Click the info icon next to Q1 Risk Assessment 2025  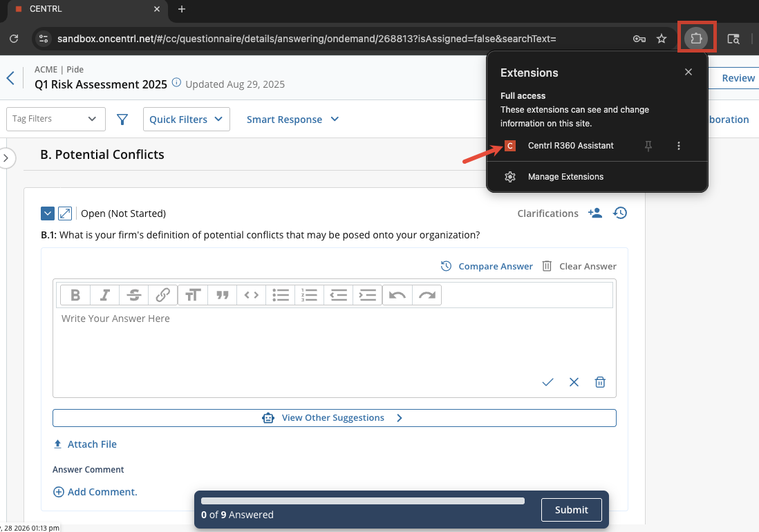pyautogui.click(x=177, y=82)
